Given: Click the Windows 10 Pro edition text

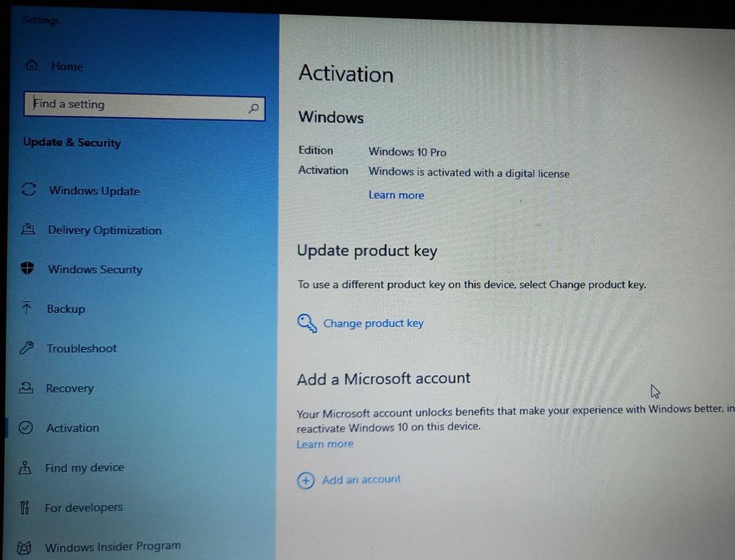Looking at the screenshot, I should click(407, 152).
